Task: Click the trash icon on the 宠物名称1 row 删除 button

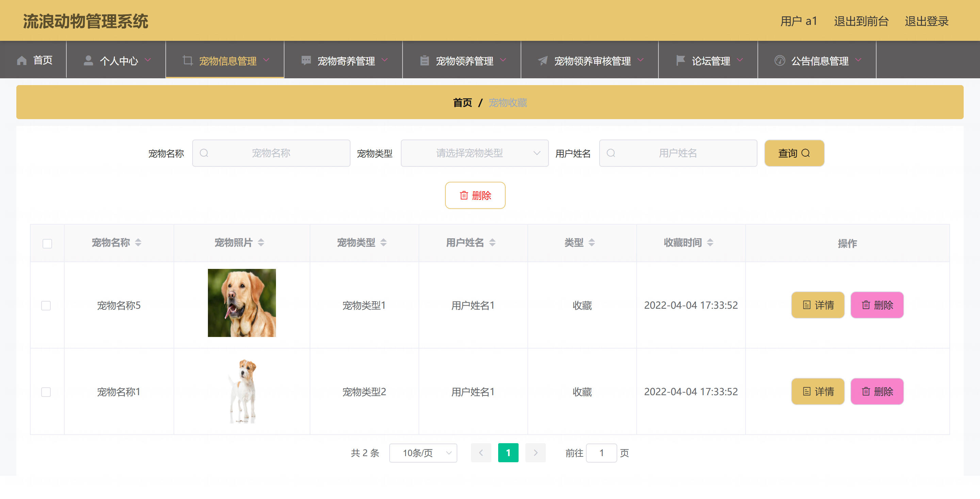Action: [x=865, y=391]
